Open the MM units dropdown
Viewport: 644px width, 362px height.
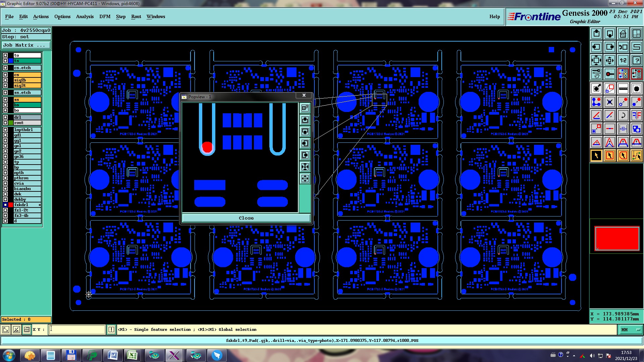(x=630, y=330)
